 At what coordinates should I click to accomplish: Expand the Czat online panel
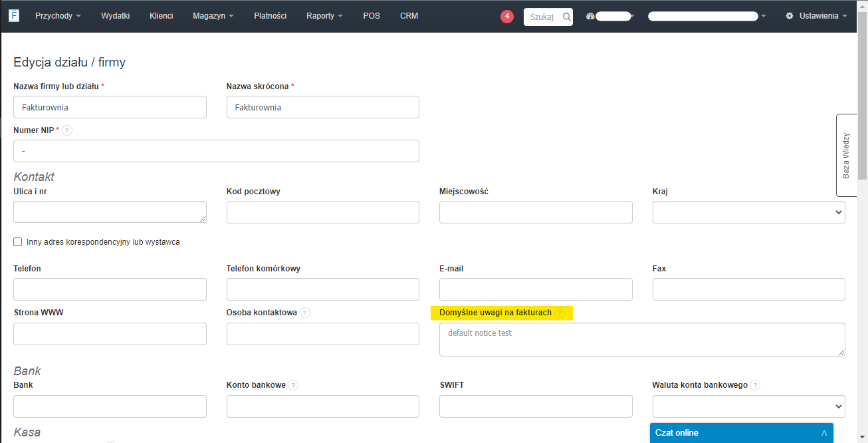point(741,433)
